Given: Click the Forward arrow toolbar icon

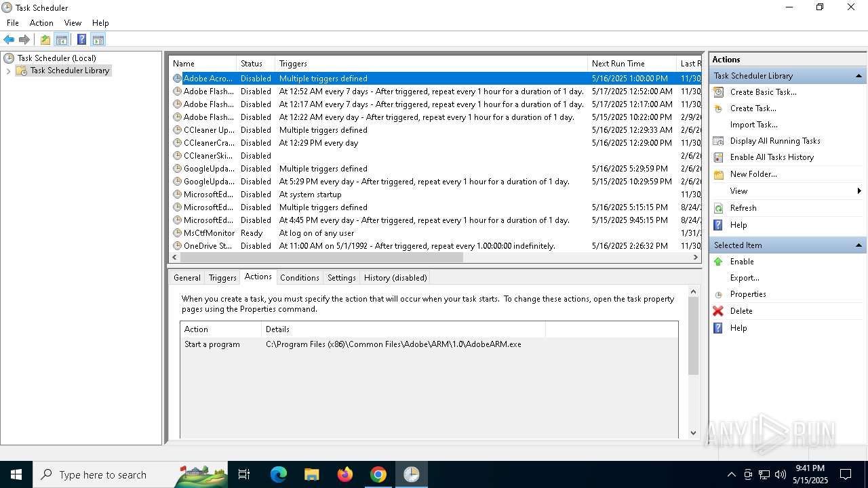Looking at the screenshot, I should point(24,39).
